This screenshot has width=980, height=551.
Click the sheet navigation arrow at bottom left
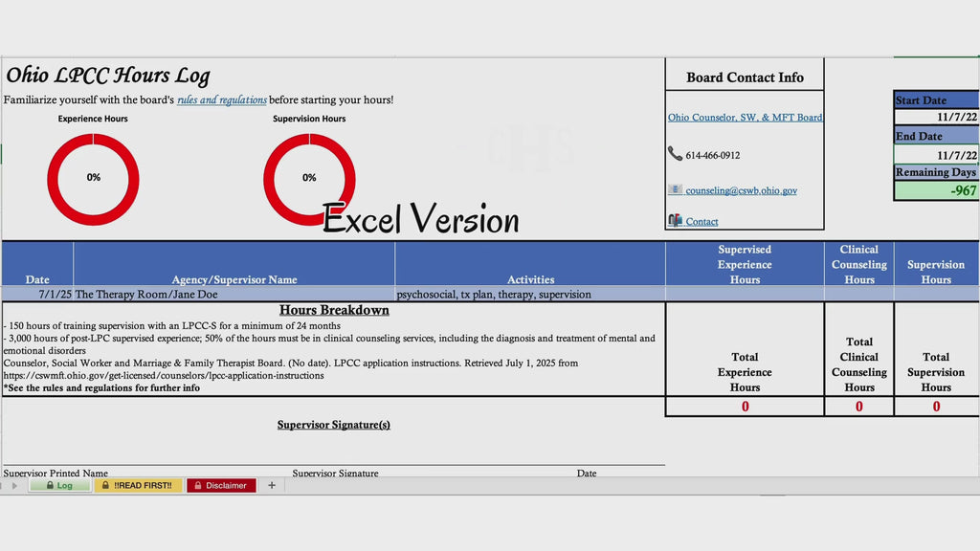[x=13, y=485]
